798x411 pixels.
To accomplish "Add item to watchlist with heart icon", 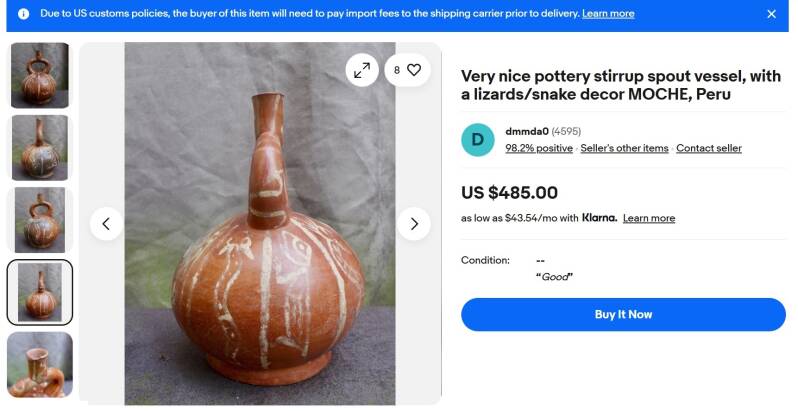I will pyautogui.click(x=413, y=70).
